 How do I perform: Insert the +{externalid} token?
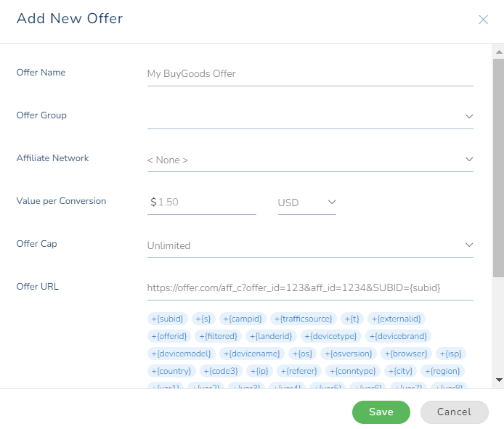tap(396, 319)
